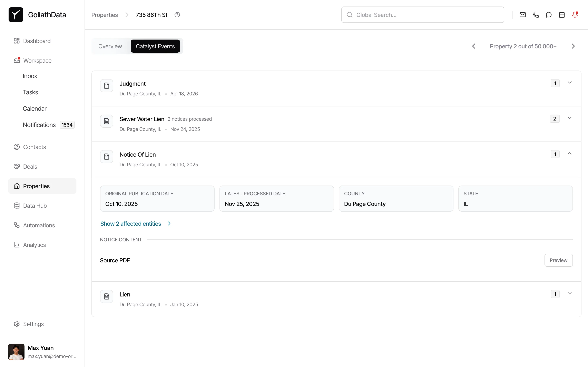This screenshot has width=588, height=367.
Task: Collapse the Notice Of Lien details
Action: coord(570,153)
